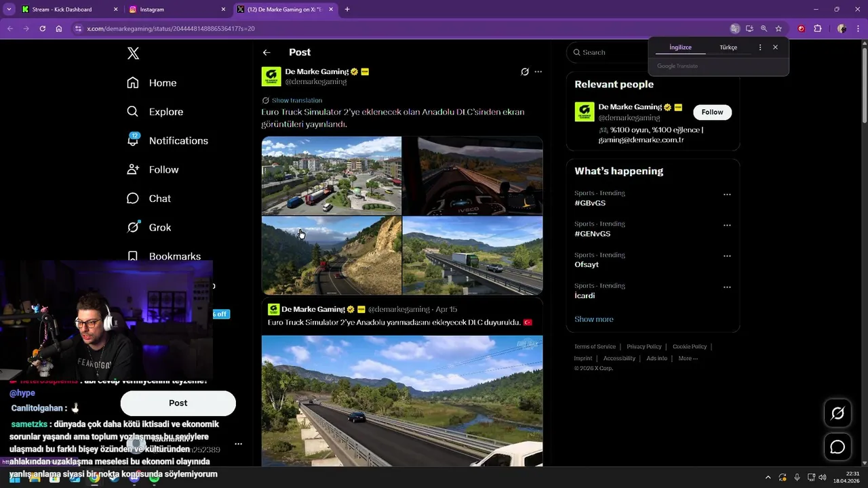This screenshot has height=488, width=868.
Task: Open Terms of Service footer link
Action: tap(595, 346)
